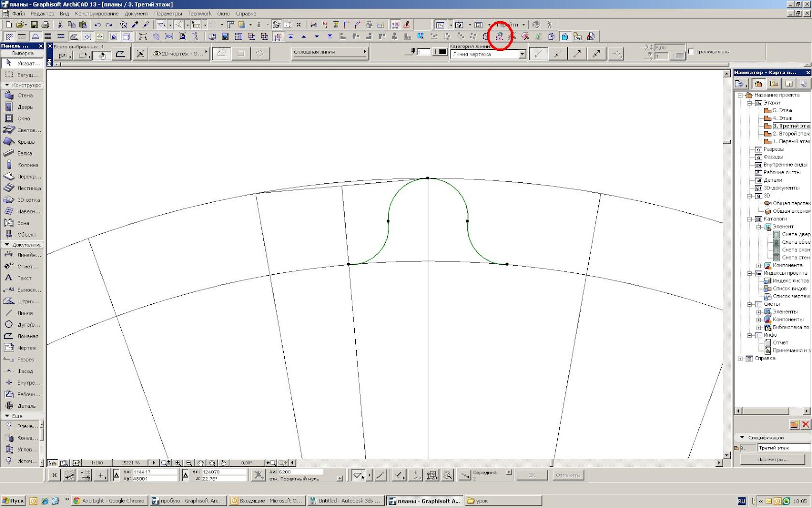Copy selection using the copy icon
The image size is (812, 508).
tap(72, 24)
